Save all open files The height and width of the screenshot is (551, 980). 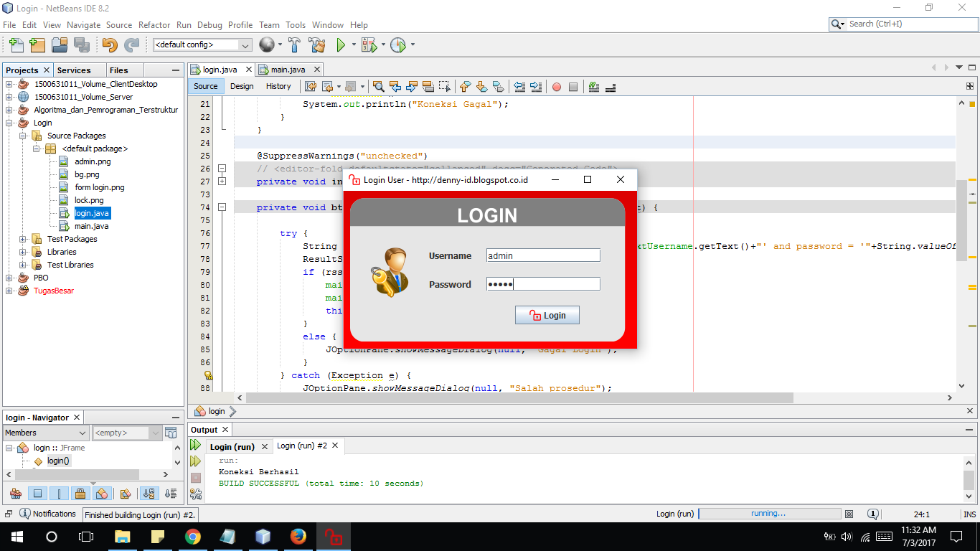(80, 44)
